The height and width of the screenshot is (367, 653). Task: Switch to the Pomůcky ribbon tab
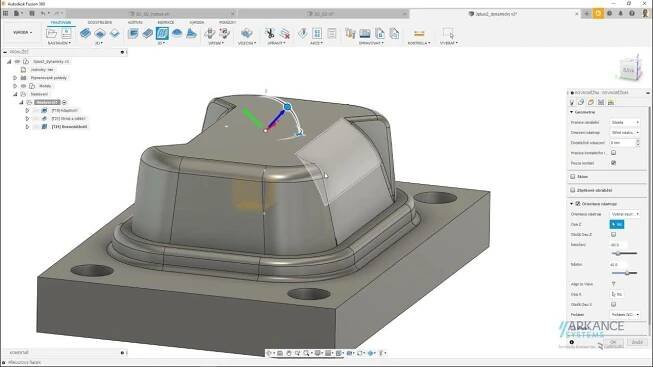point(227,22)
